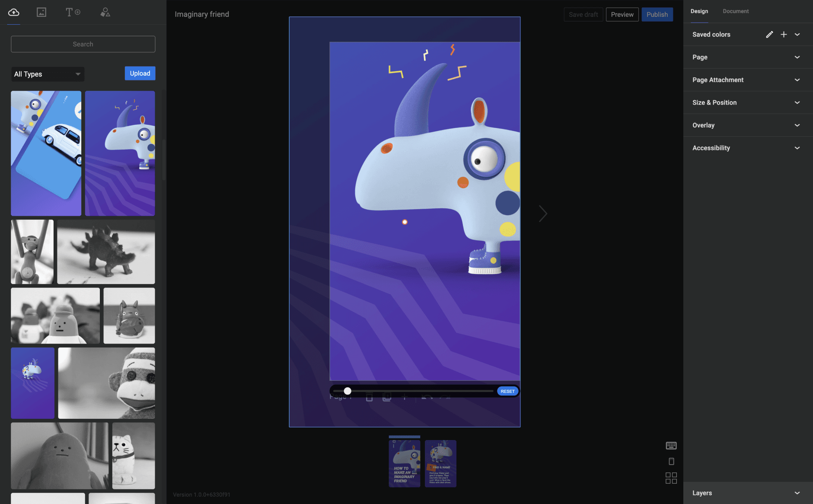Switch to the Design tab
The width and height of the screenshot is (813, 504).
click(x=699, y=11)
